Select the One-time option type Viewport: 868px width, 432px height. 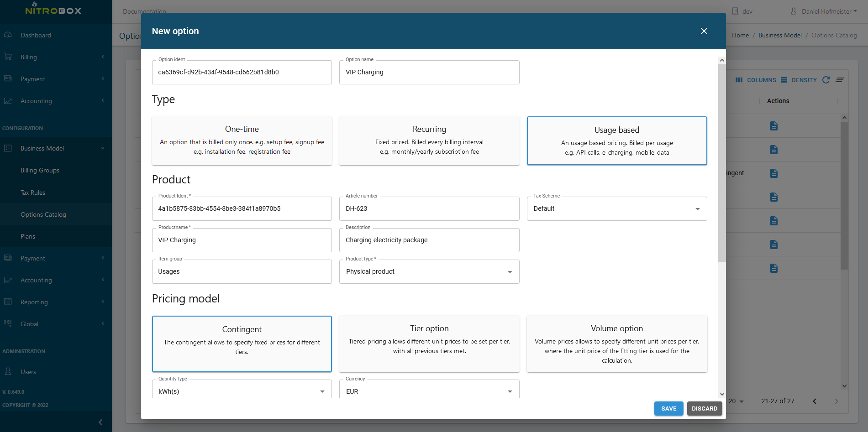coord(242,140)
